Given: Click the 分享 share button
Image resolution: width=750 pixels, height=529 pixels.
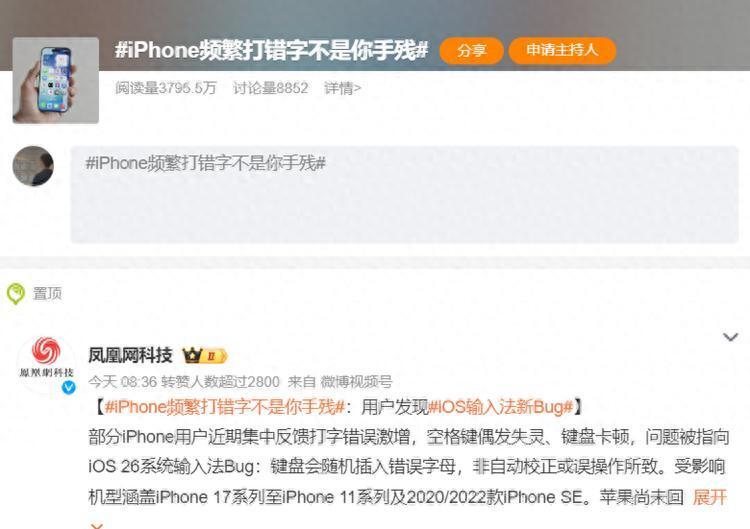Looking at the screenshot, I should coord(471,51).
